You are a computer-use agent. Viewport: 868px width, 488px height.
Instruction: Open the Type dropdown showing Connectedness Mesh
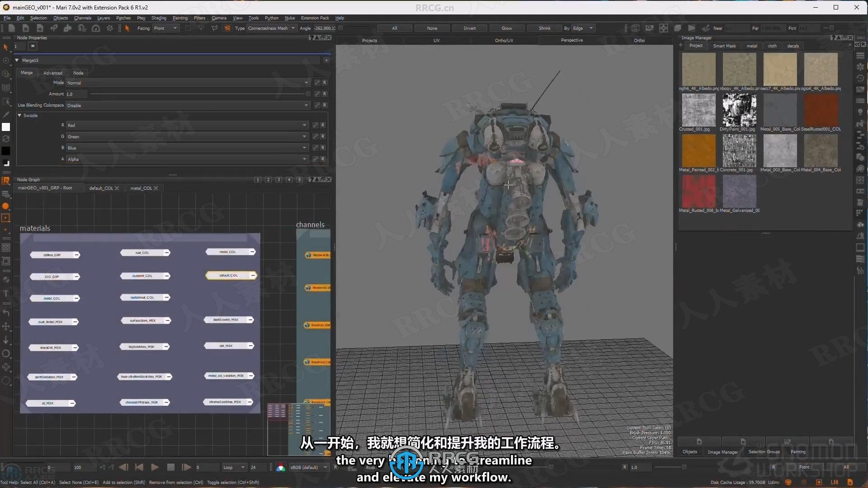click(272, 28)
